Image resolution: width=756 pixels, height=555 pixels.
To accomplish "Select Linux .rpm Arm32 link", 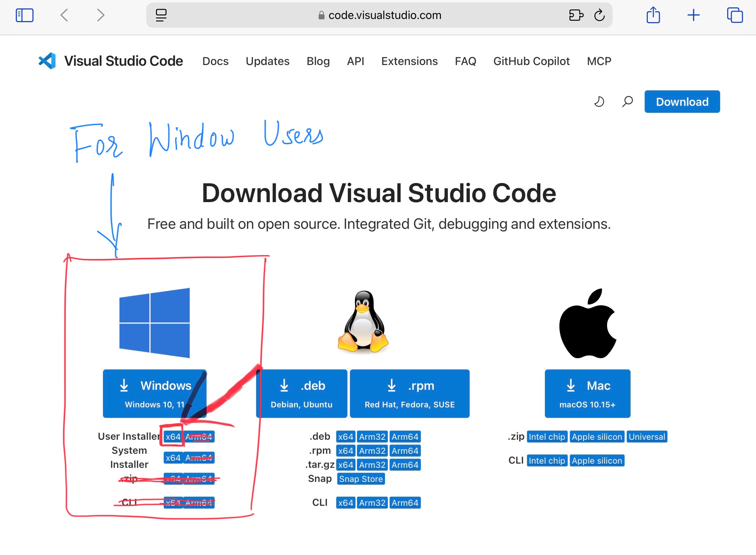I will (372, 451).
